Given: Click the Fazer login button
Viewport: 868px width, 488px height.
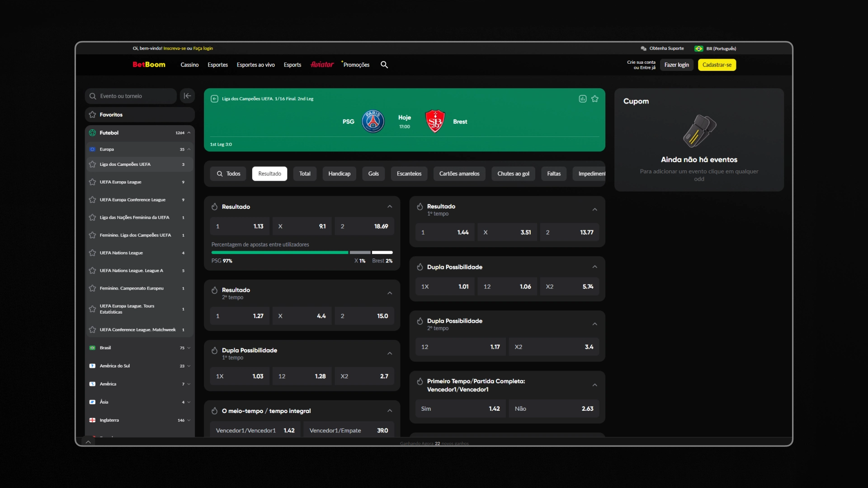Looking at the screenshot, I should pyautogui.click(x=677, y=65).
